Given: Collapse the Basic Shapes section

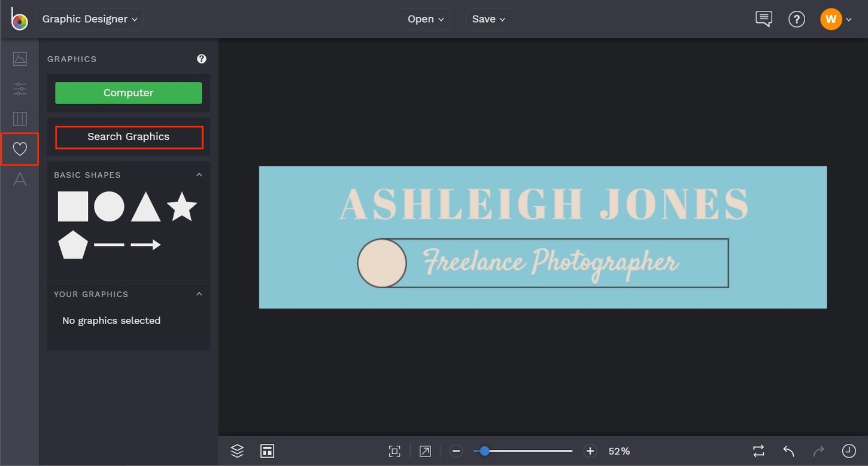Looking at the screenshot, I should (x=199, y=174).
